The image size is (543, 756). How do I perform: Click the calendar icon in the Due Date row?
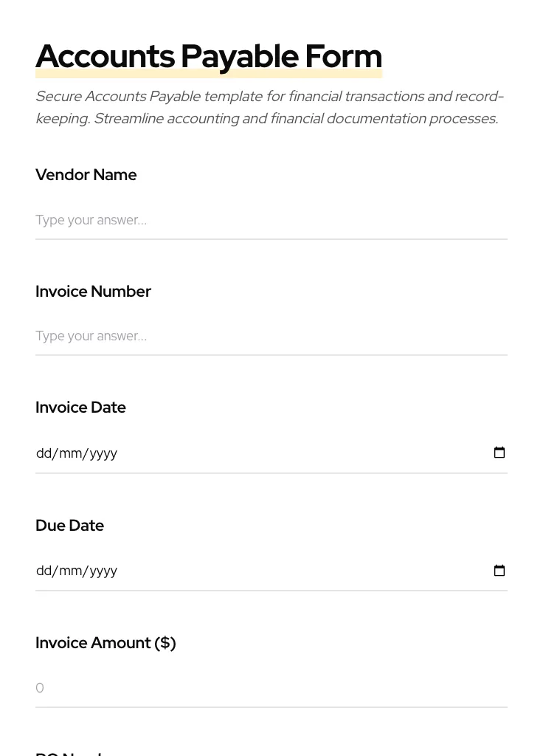pyautogui.click(x=499, y=570)
